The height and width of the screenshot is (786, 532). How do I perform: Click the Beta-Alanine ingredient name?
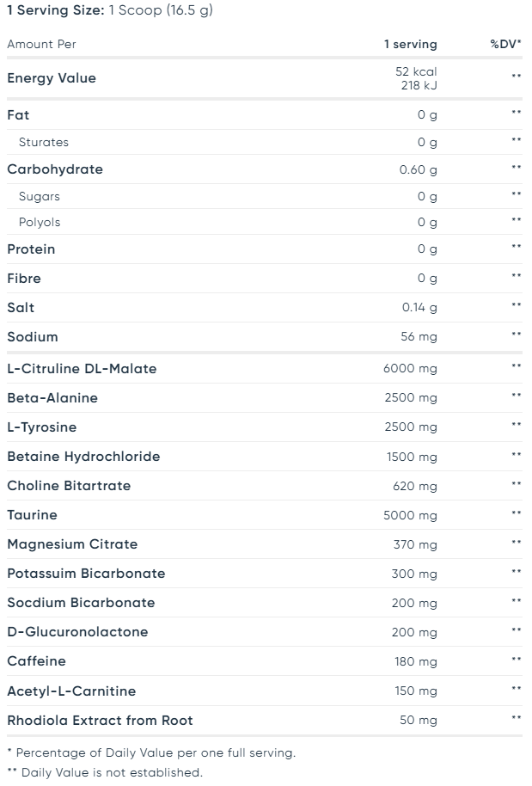pos(52,398)
